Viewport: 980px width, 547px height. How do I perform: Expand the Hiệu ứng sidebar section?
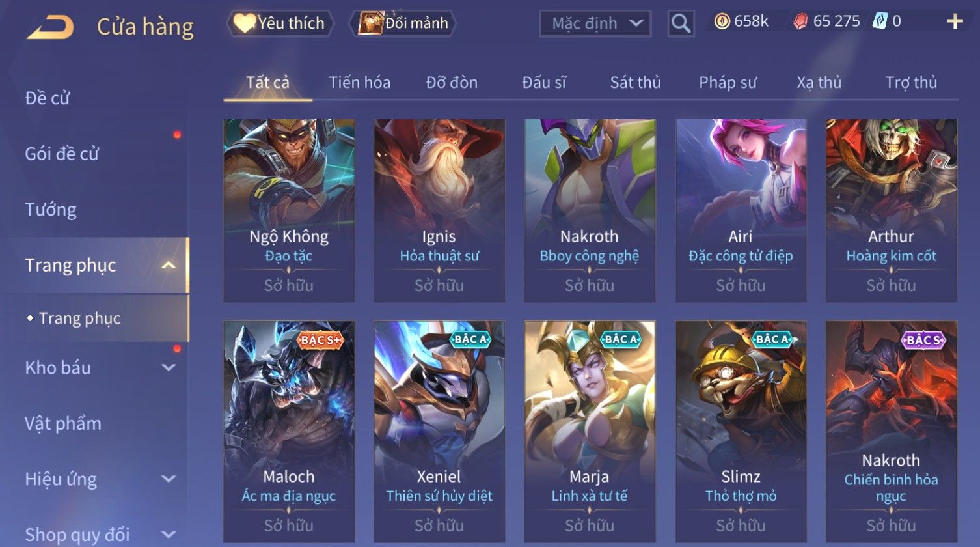(x=169, y=479)
